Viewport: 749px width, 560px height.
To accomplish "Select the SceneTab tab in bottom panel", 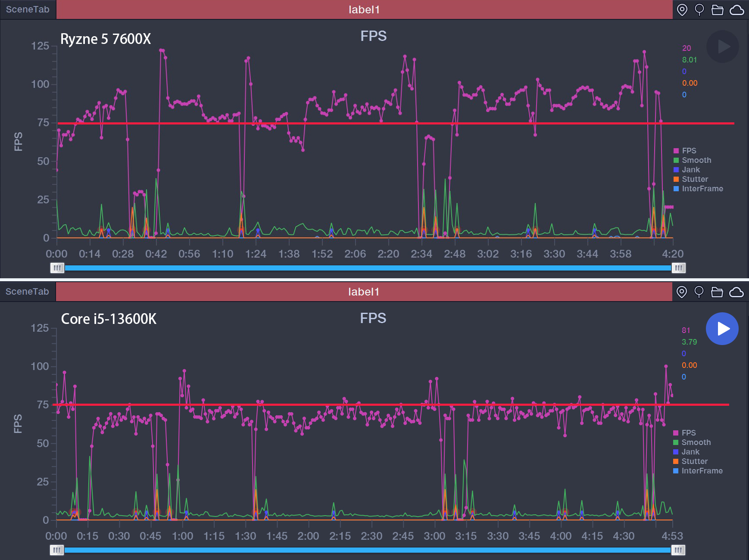I will [x=28, y=292].
